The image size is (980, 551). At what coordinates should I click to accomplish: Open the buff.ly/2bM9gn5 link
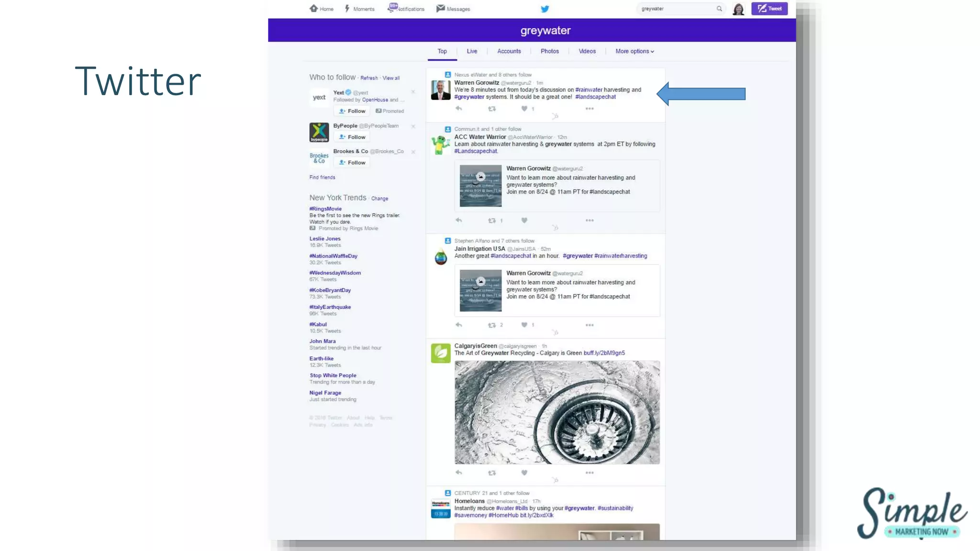coord(604,353)
